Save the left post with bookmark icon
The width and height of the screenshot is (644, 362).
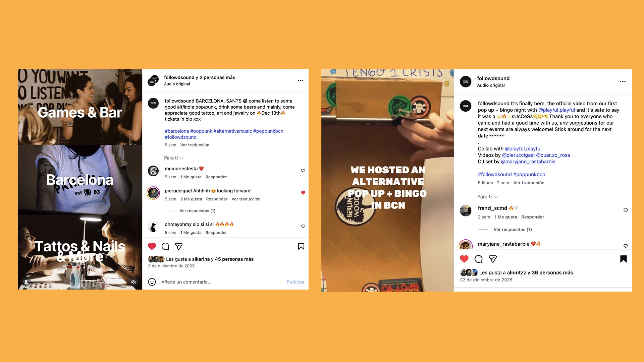[x=301, y=247]
